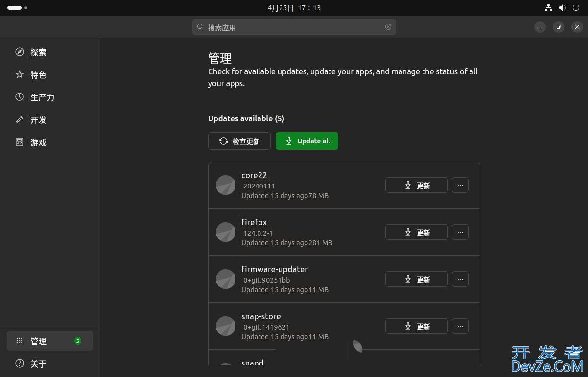
Task: Click the gamepad icon next to 游戏
Action: (20, 142)
